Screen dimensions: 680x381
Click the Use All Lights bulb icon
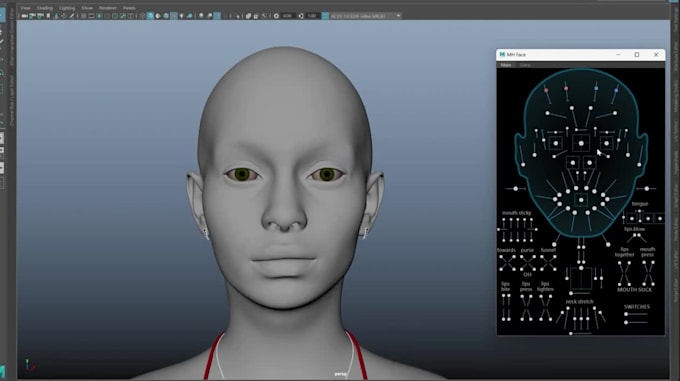(x=181, y=16)
